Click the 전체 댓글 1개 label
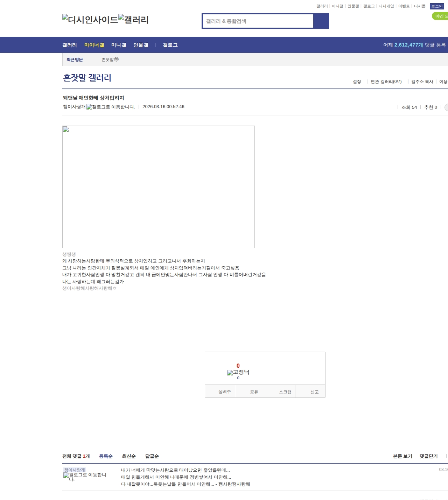Screen dimensions: 448x500 76,456
